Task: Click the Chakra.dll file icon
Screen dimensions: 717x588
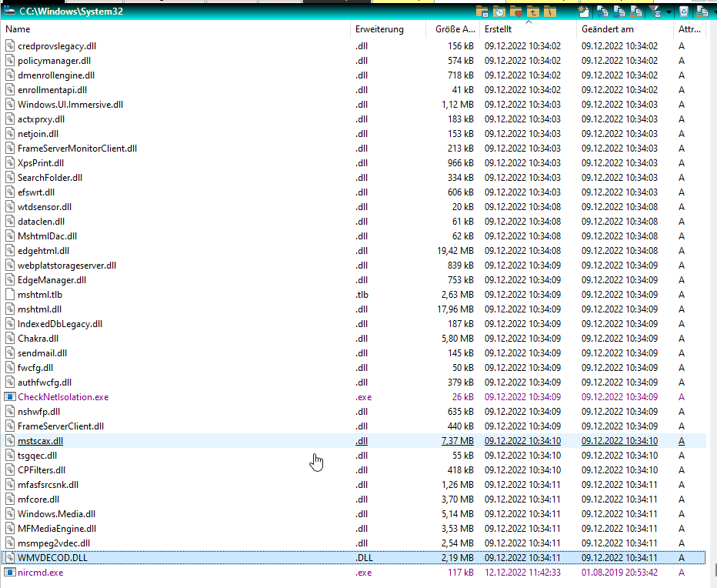Action: pos(9,338)
